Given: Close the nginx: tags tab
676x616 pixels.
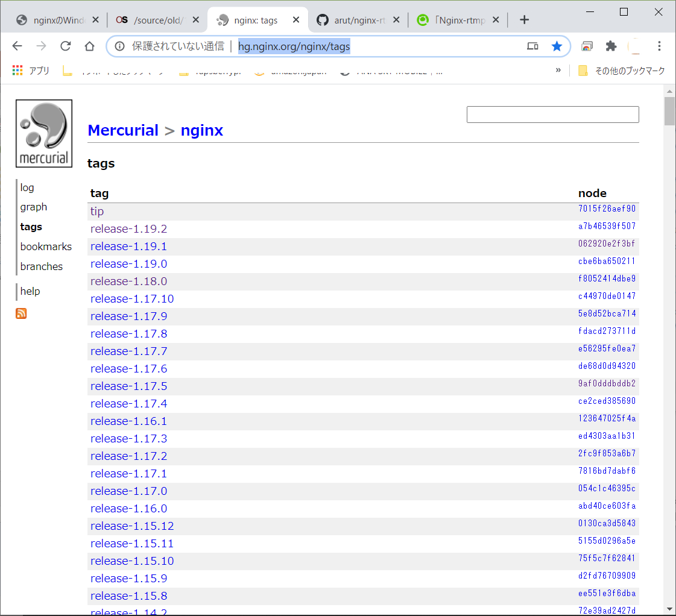Looking at the screenshot, I should pos(296,20).
